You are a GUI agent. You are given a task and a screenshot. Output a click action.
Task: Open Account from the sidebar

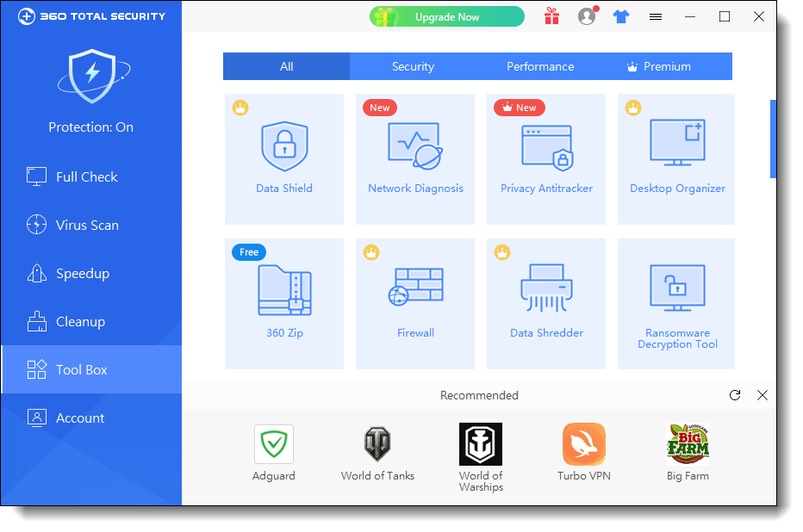click(x=91, y=418)
